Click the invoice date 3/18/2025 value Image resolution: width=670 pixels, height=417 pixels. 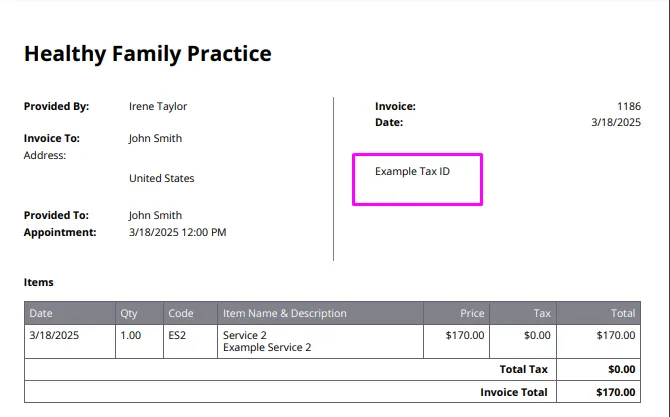616,122
